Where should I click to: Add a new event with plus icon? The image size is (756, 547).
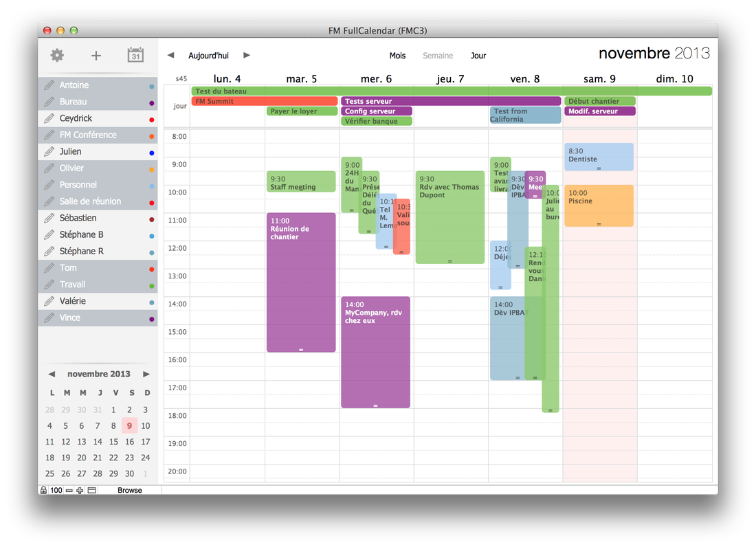[x=96, y=56]
